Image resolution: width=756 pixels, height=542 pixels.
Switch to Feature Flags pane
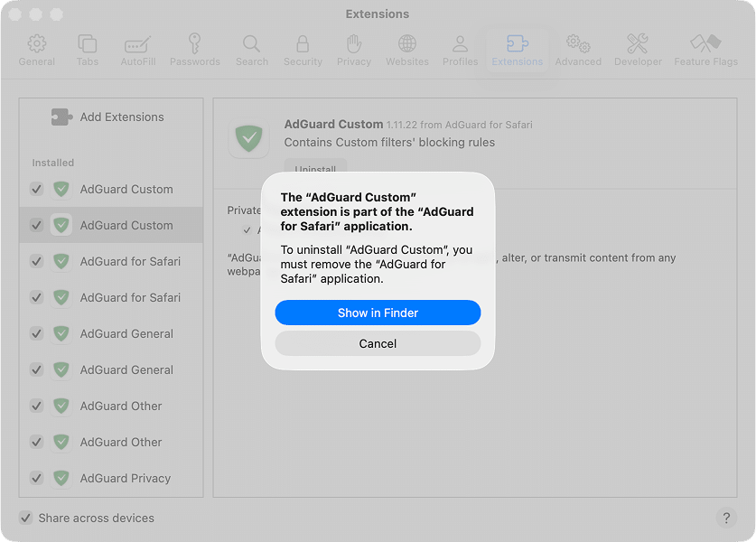click(705, 51)
